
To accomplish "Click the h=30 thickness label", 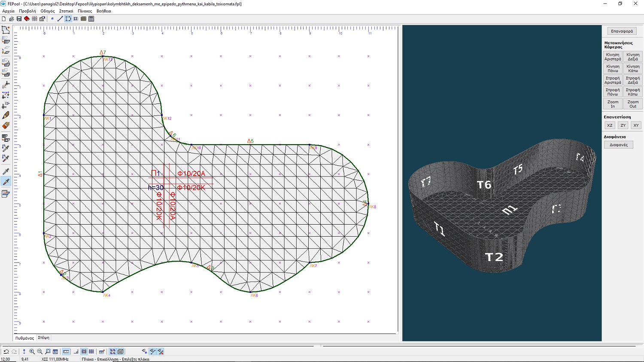I will [156, 188].
